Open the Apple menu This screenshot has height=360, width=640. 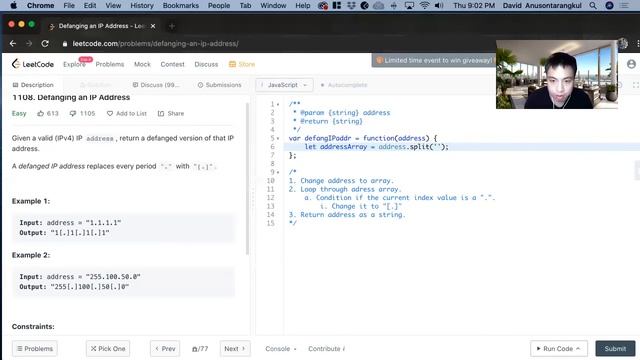point(13,5)
